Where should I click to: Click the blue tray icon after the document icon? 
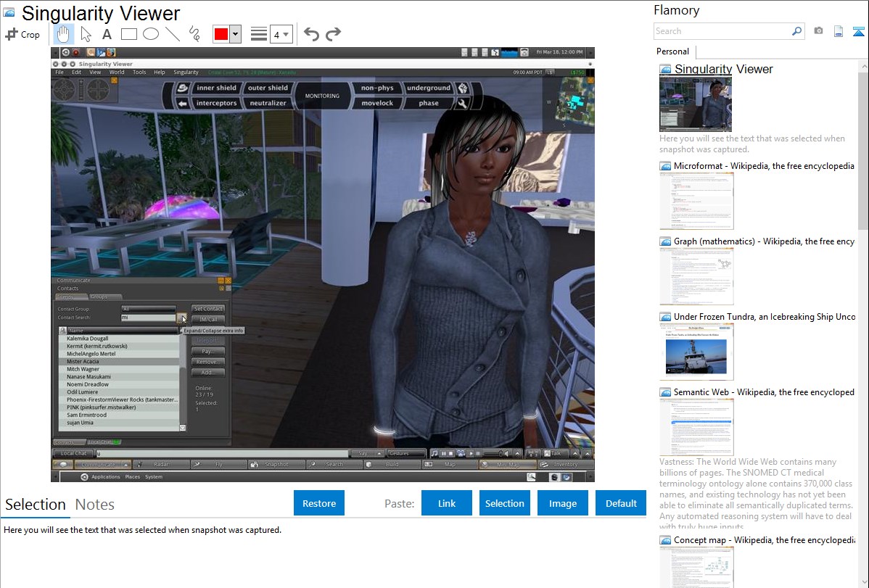coord(858,32)
